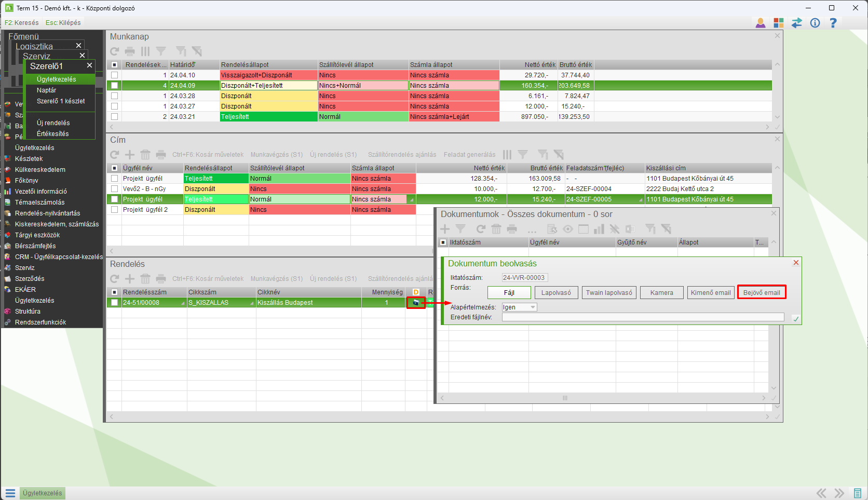868x500 pixels.
Task: Click the Fájl source button
Action: coord(509,293)
